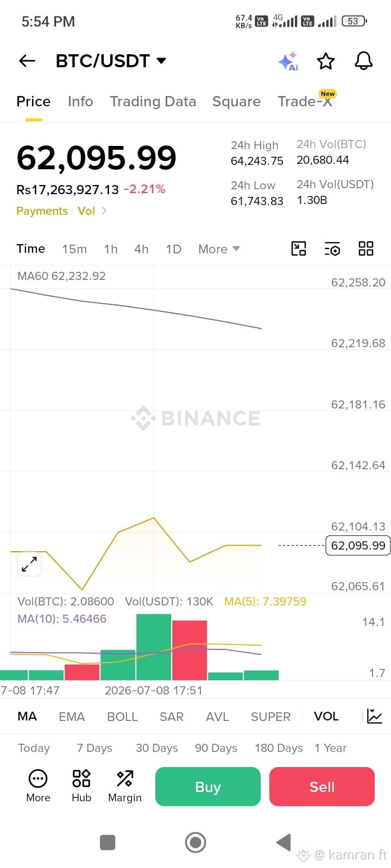This screenshot has width=391, height=868.
Task: Toggle the BOLL indicator
Action: [x=122, y=717]
